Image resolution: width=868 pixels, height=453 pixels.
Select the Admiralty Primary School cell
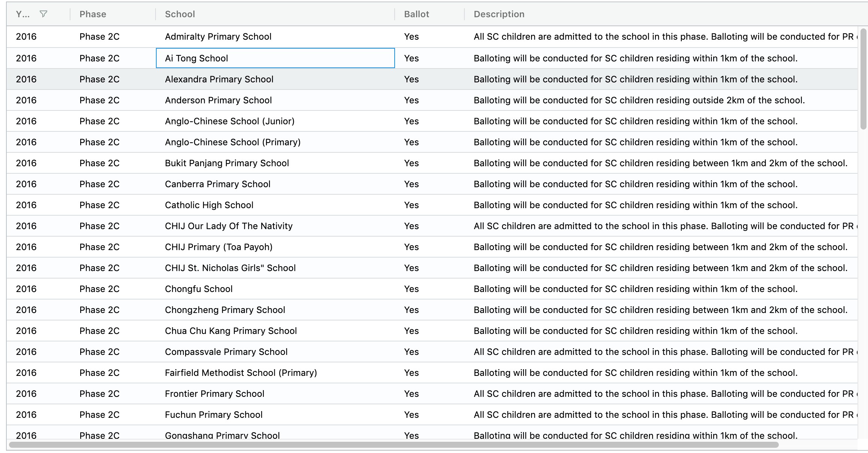click(218, 37)
